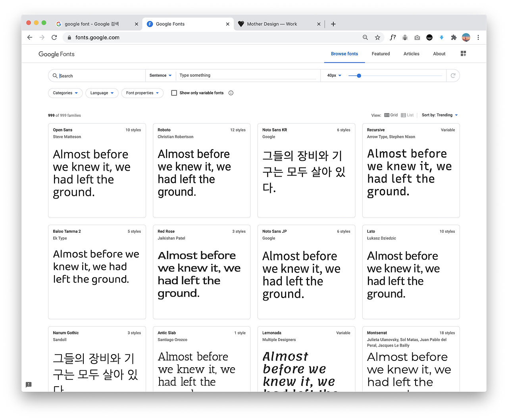Close the 'google font - Google 검색' tab
This screenshot has height=420, width=508.
pyautogui.click(x=137, y=24)
